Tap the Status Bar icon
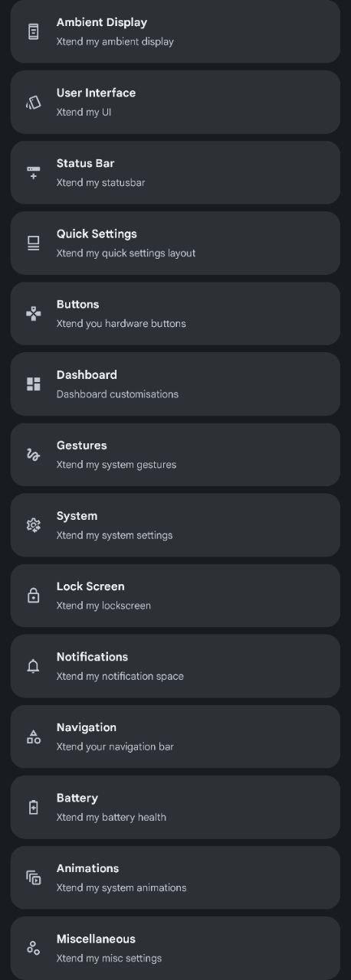Image resolution: width=351 pixels, height=980 pixels. (33, 172)
